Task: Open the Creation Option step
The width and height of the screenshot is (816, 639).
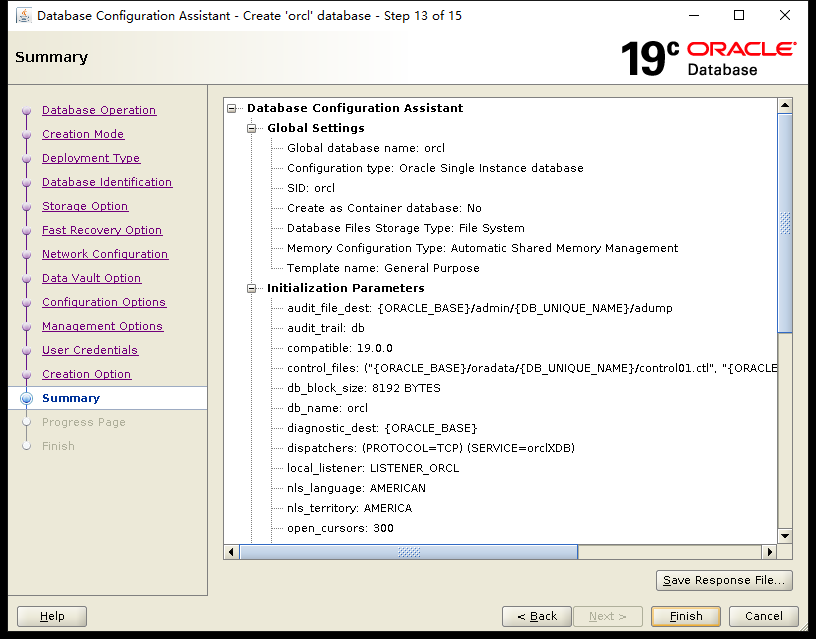Action: (x=86, y=374)
